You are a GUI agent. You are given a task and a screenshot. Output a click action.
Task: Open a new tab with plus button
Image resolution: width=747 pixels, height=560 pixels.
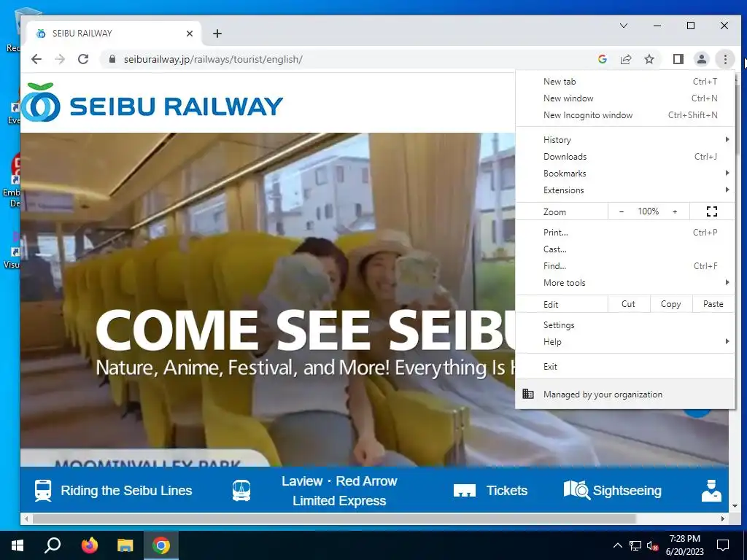217,34
